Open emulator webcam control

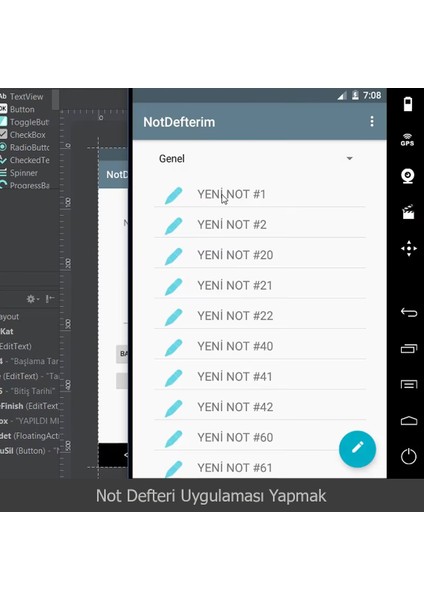(x=408, y=176)
